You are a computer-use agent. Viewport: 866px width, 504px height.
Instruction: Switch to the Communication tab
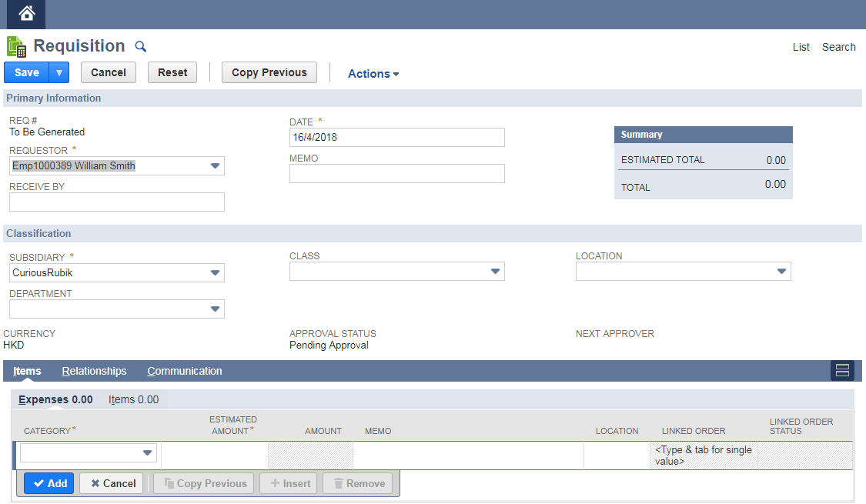point(184,371)
